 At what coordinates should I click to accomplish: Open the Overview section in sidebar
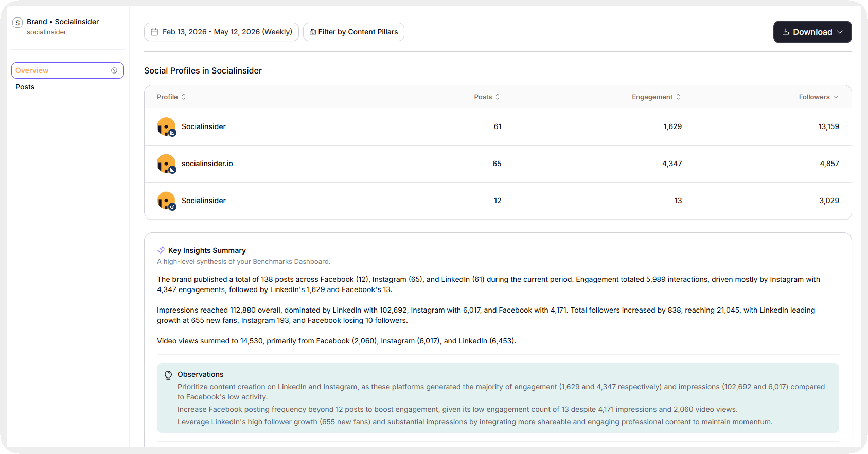[x=67, y=70]
